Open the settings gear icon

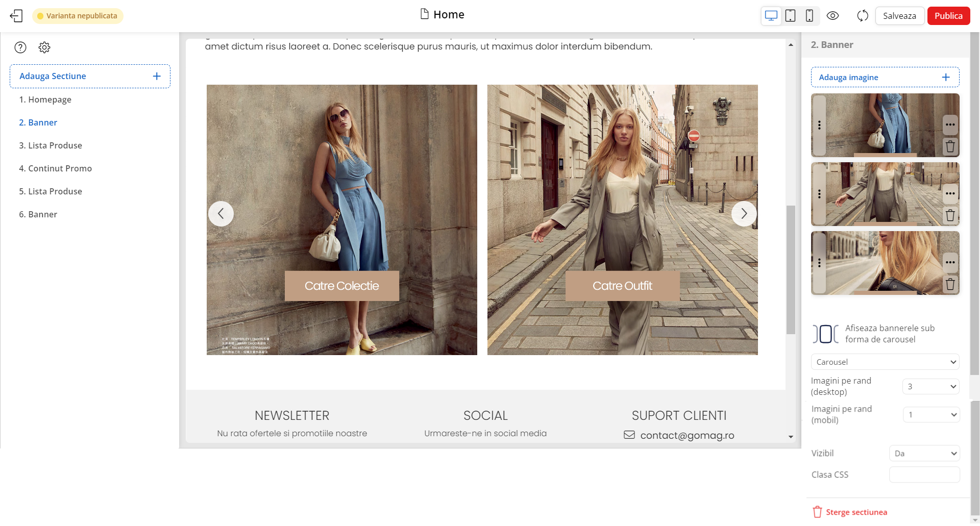[44, 47]
